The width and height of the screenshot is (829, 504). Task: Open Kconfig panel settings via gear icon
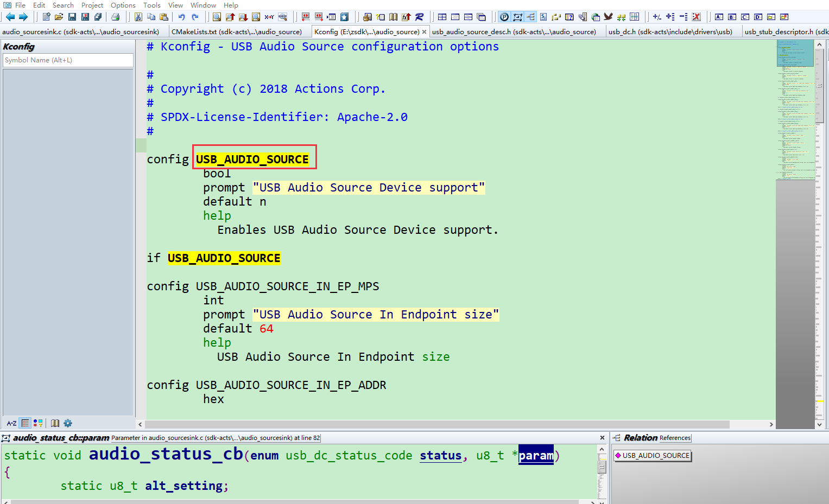68,423
